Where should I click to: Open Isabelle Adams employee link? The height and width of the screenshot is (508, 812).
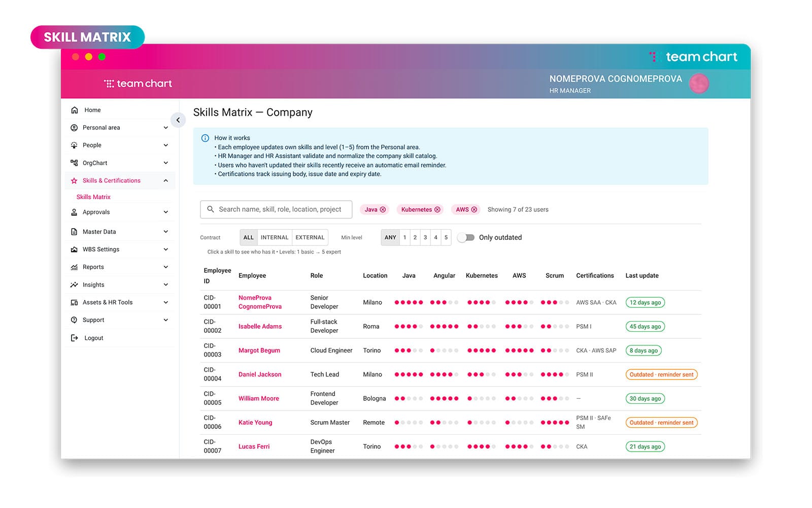[x=260, y=327]
